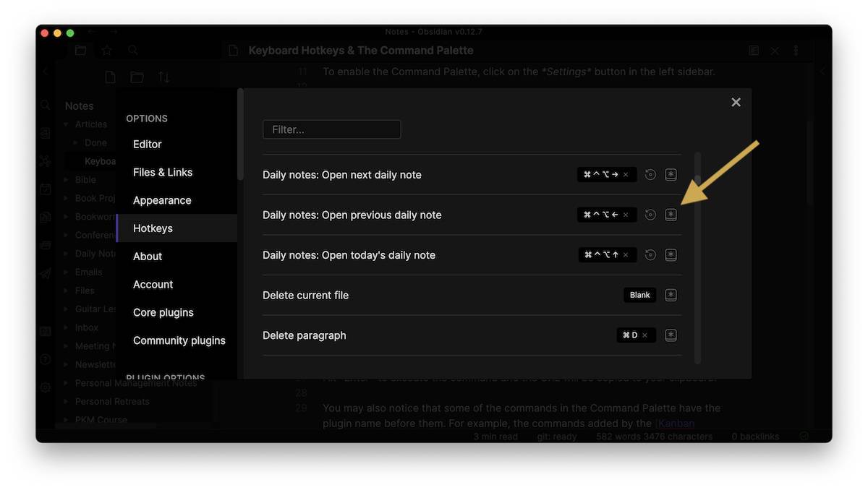Open the file explorer tab in Obsidian sidebar
This screenshot has width=868, height=490.
[80, 51]
